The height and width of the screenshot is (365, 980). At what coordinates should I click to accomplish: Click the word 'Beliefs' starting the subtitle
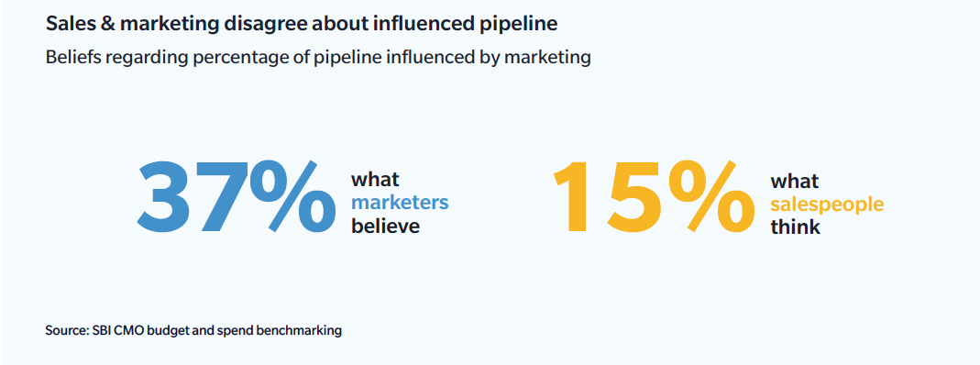(71, 58)
